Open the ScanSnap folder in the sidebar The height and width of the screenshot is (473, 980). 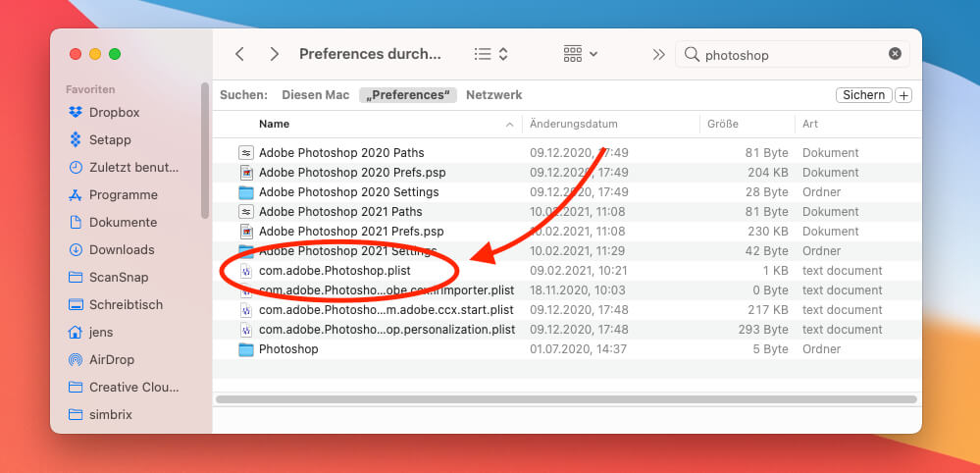click(x=109, y=278)
